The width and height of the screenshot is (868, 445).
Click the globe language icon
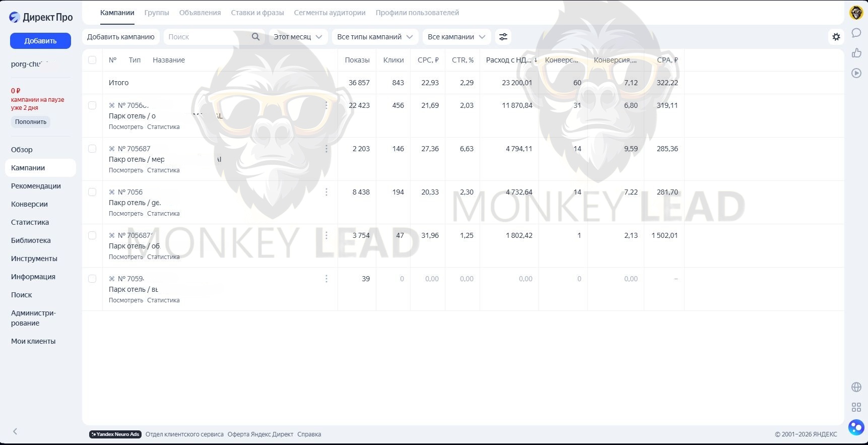(x=856, y=387)
